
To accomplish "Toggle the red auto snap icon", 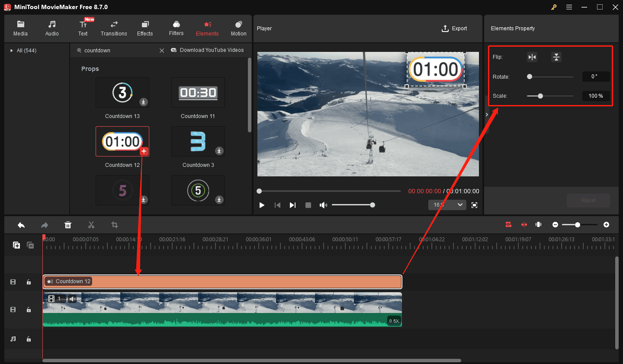I will (508, 224).
